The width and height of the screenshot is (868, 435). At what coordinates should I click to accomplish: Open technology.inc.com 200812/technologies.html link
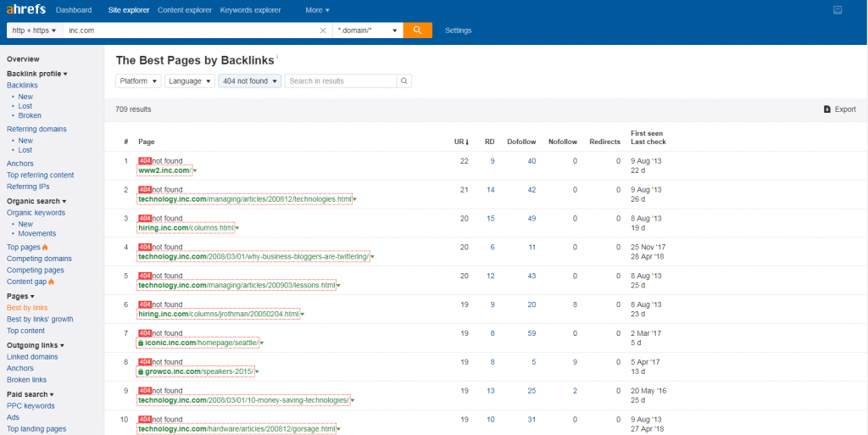245,199
